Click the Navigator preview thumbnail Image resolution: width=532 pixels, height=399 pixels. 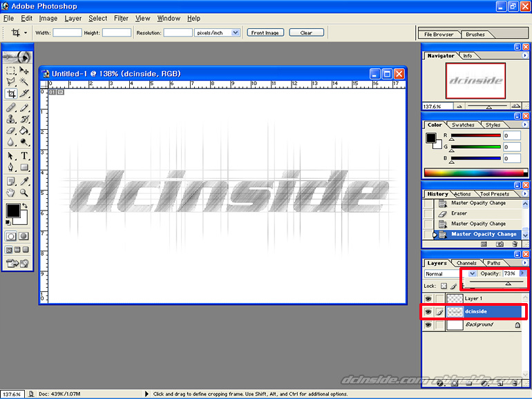pos(475,81)
